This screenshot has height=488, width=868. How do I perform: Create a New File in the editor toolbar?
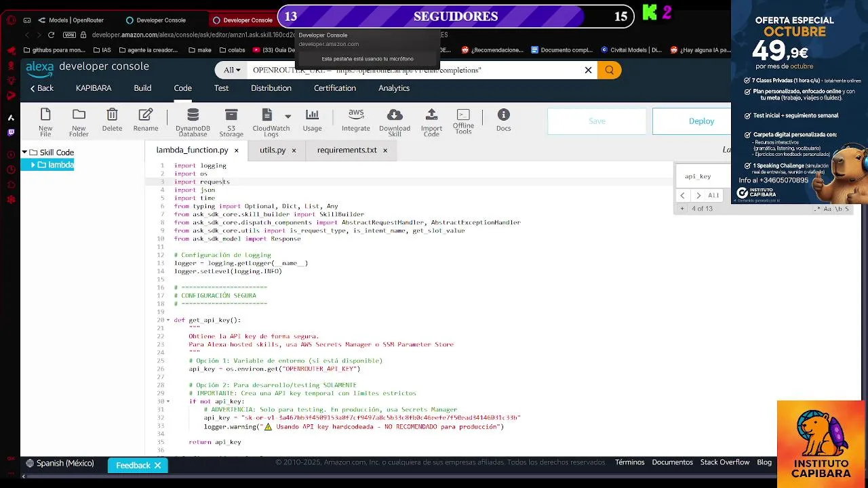point(45,122)
